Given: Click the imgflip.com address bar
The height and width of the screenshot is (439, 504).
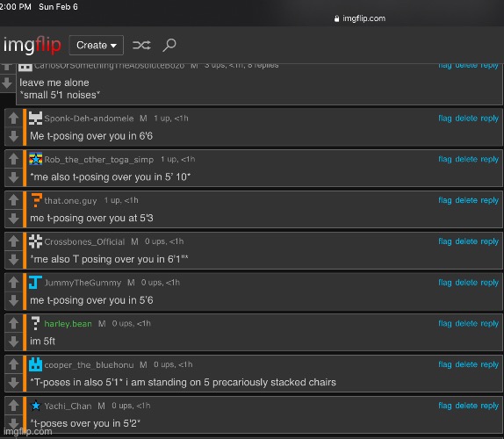Looking at the screenshot, I should (360, 18).
